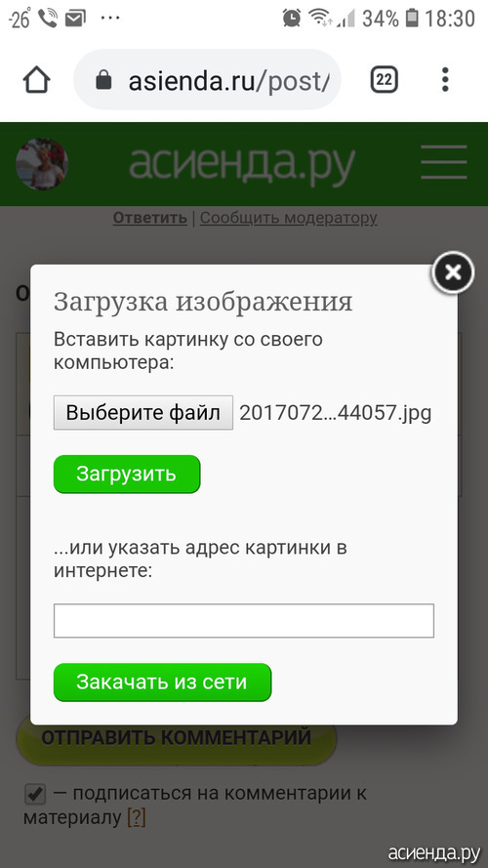Tap the alarm clock status icon
The width and height of the screenshot is (488, 868).
(291, 19)
